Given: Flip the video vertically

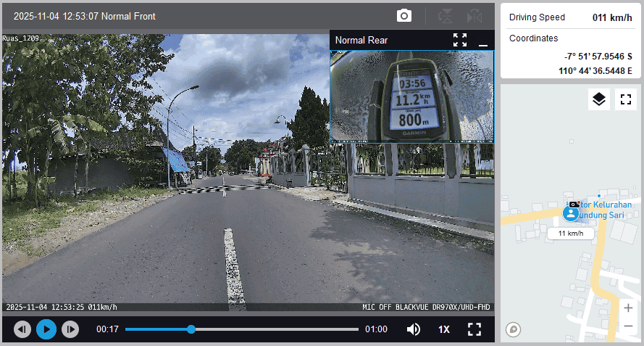Looking at the screenshot, I should pos(447,16).
